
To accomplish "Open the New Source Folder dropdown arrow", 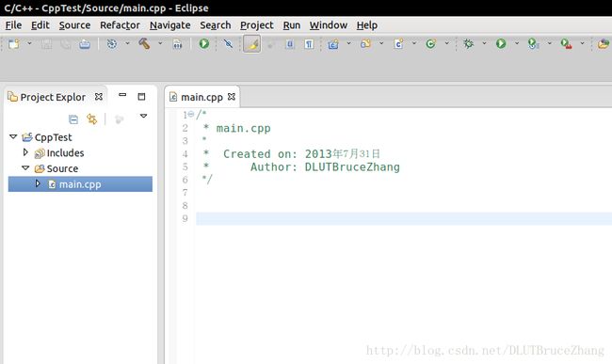I will (381, 43).
